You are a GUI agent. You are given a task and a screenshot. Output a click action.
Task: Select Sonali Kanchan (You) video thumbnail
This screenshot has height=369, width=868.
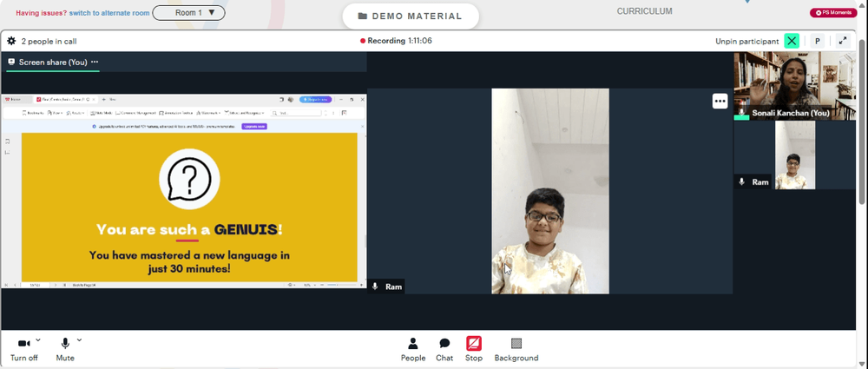coord(794,86)
